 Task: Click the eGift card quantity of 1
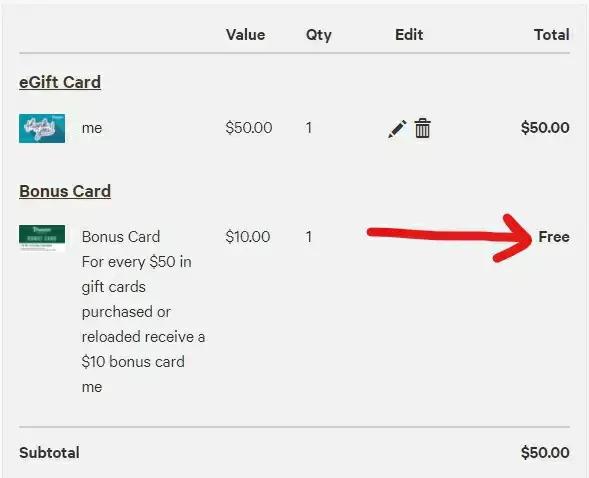(309, 128)
